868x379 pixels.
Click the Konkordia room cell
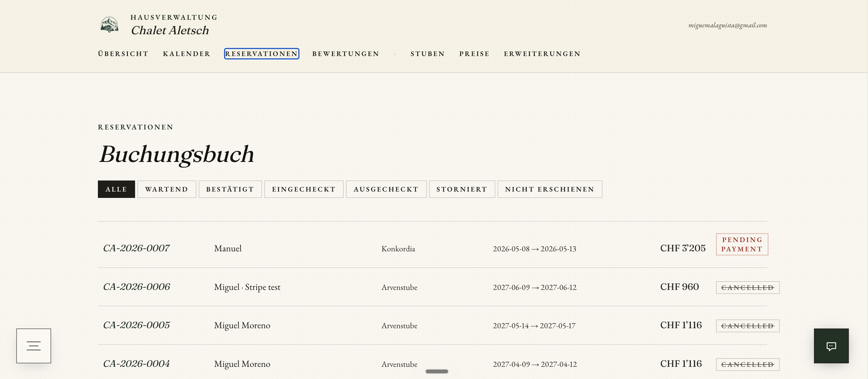[398, 249]
